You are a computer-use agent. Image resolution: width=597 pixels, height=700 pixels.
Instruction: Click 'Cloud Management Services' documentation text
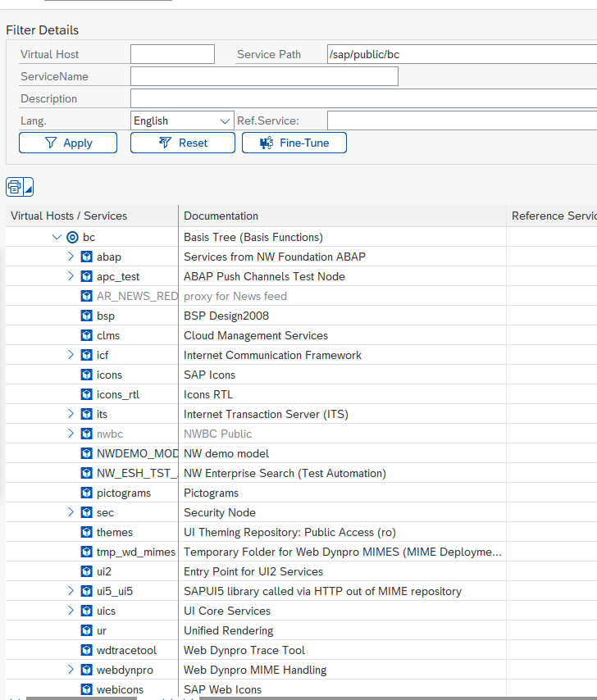(x=256, y=336)
